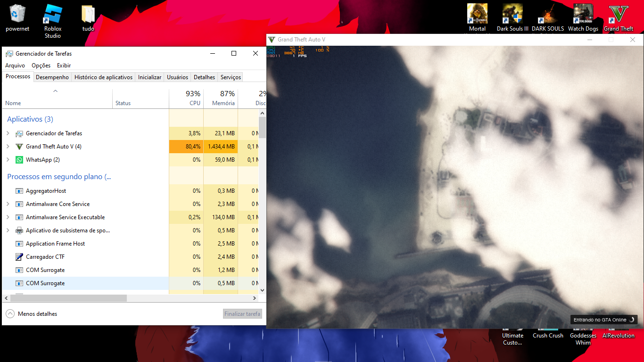Expand the Aplicativo de subsistema de spo... row
Image resolution: width=644 pixels, height=362 pixels.
tap(8, 230)
